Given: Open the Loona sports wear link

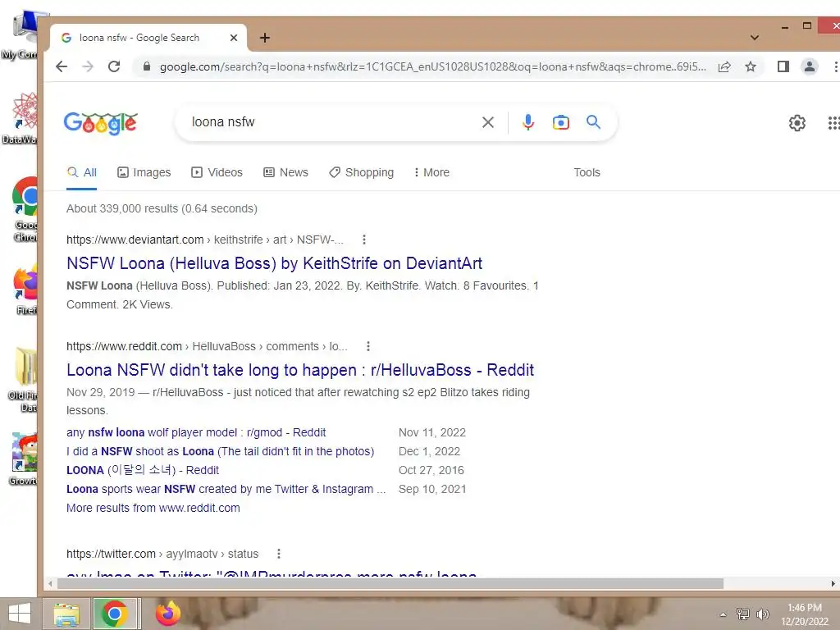Looking at the screenshot, I should [x=226, y=489].
